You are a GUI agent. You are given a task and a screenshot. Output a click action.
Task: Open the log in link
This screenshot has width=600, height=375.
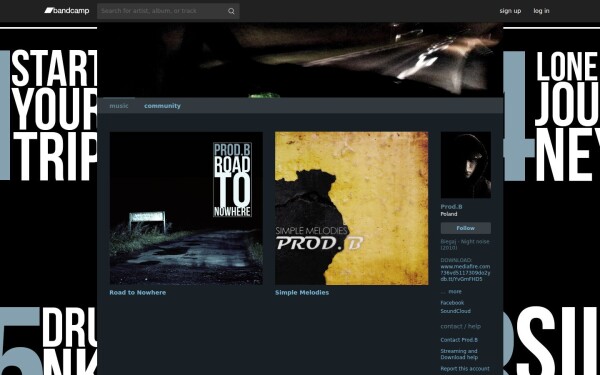[x=541, y=11]
